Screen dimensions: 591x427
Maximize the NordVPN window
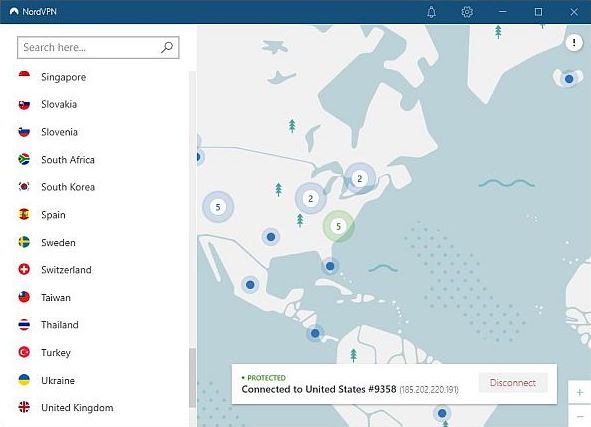538,12
